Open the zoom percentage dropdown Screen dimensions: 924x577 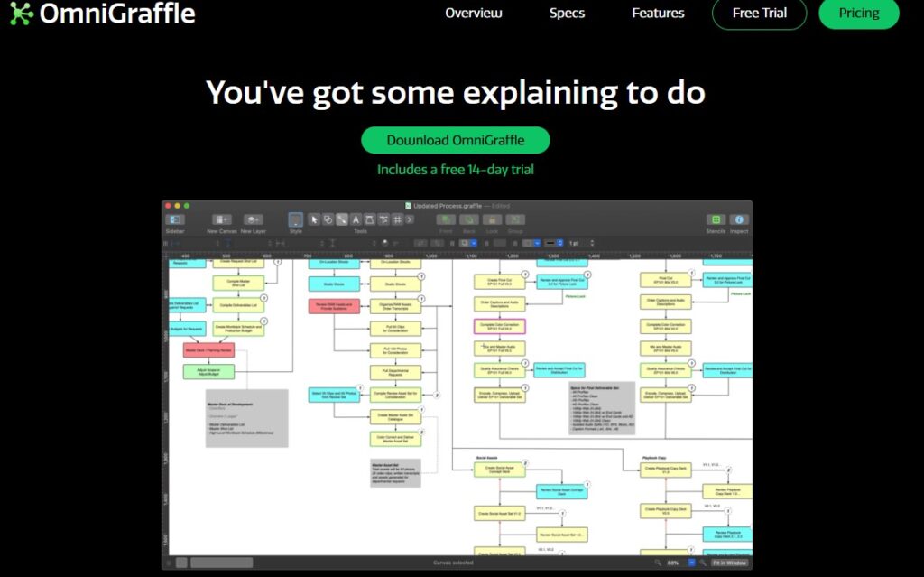point(692,563)
